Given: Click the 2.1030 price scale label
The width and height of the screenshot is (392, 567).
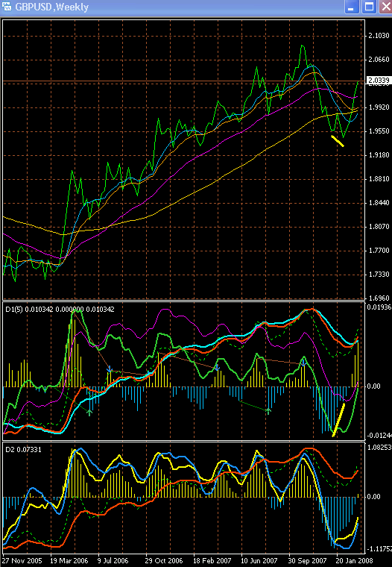Looking at the screenshot, I should 379,36.
